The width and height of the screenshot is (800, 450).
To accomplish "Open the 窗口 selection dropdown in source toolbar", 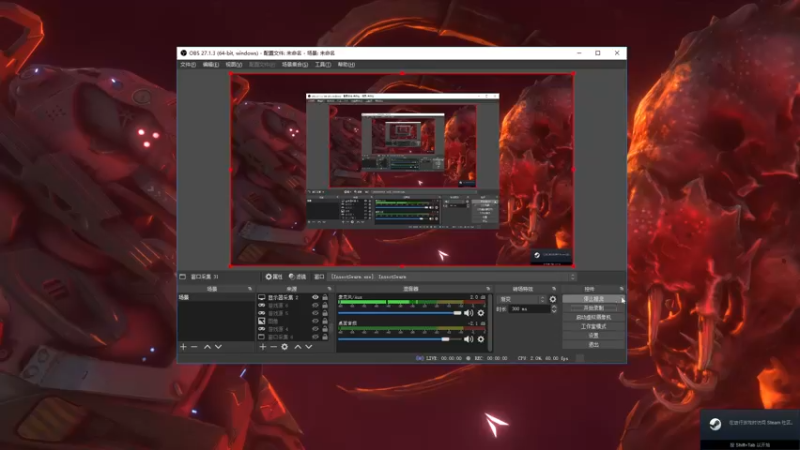I will pyautogui.click(x=453, y=277).
